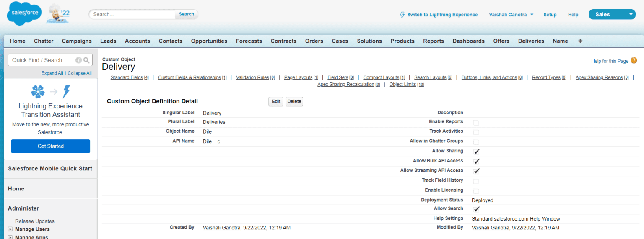
Task: Toggle Allow in Chatter Groups checkbox
Action: point(476,142)
